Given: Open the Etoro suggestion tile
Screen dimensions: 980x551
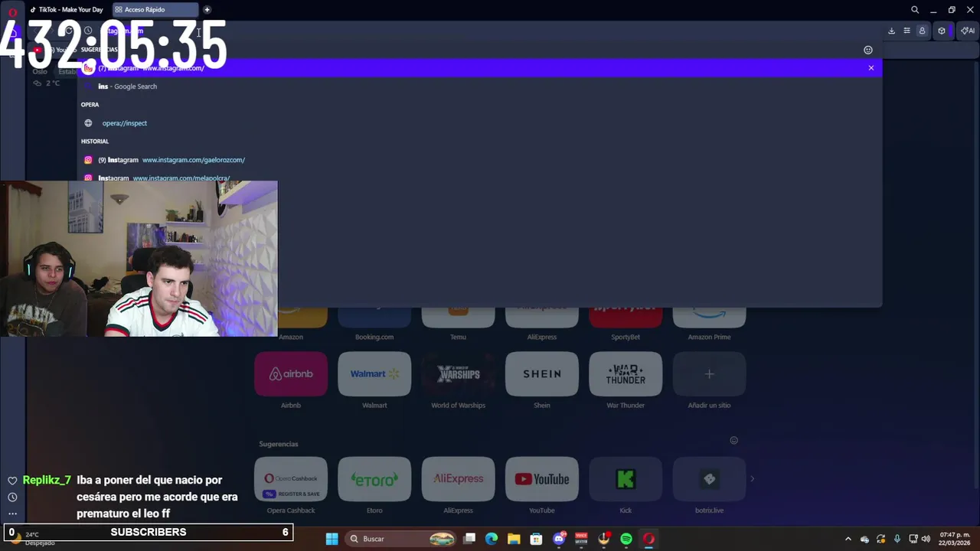Looking at the screenshot, I should point(374,479).
